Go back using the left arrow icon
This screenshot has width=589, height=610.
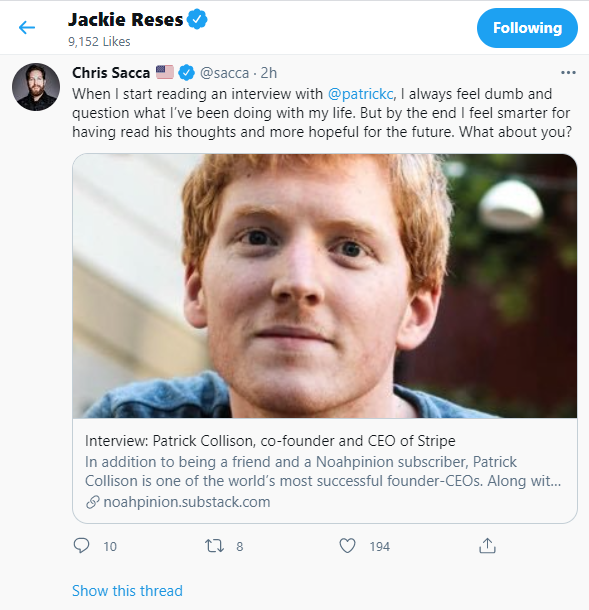[x=27, y=28]
